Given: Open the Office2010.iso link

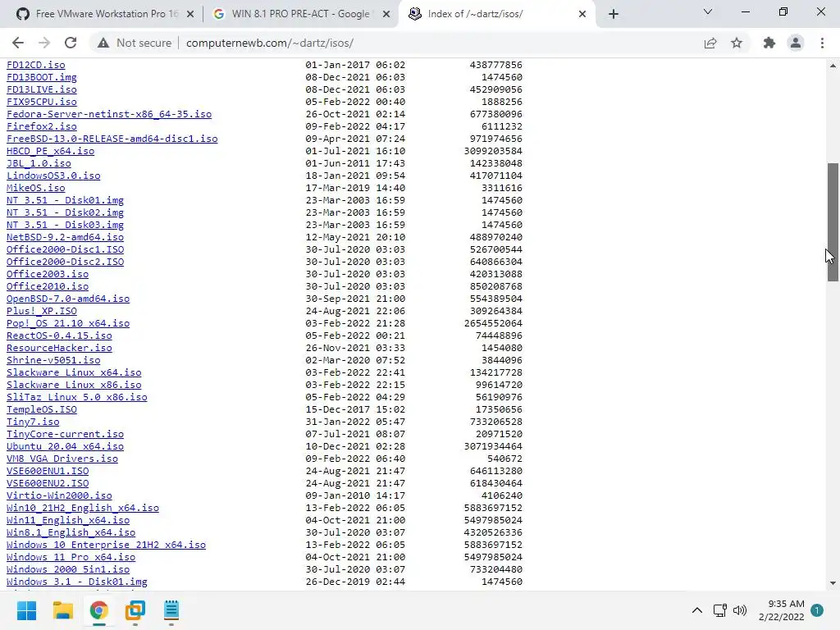Looking at the screenshot, I should (x=48, y=286).
